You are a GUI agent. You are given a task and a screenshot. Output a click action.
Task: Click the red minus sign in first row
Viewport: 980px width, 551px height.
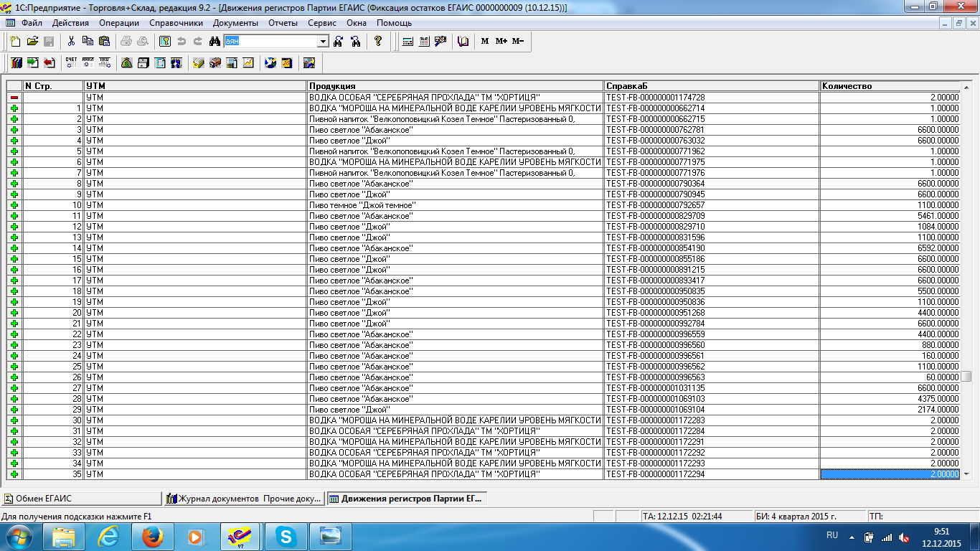14,97
